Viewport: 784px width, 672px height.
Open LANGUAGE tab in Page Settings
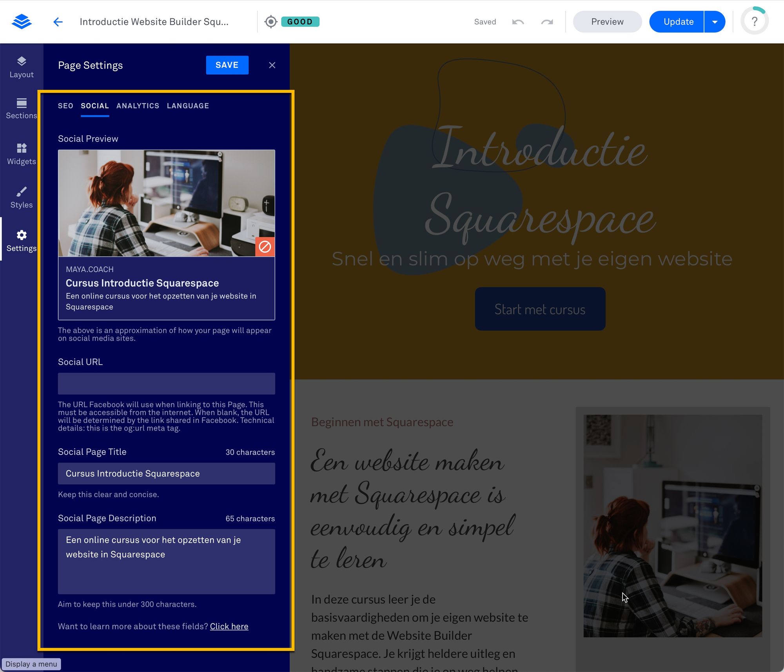point(188,105)
